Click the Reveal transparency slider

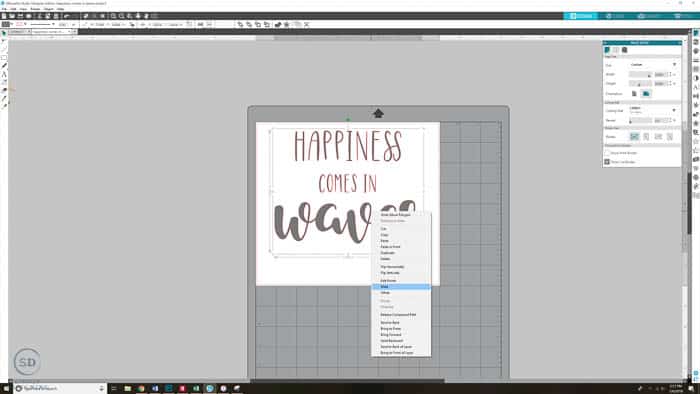[640, 120]
